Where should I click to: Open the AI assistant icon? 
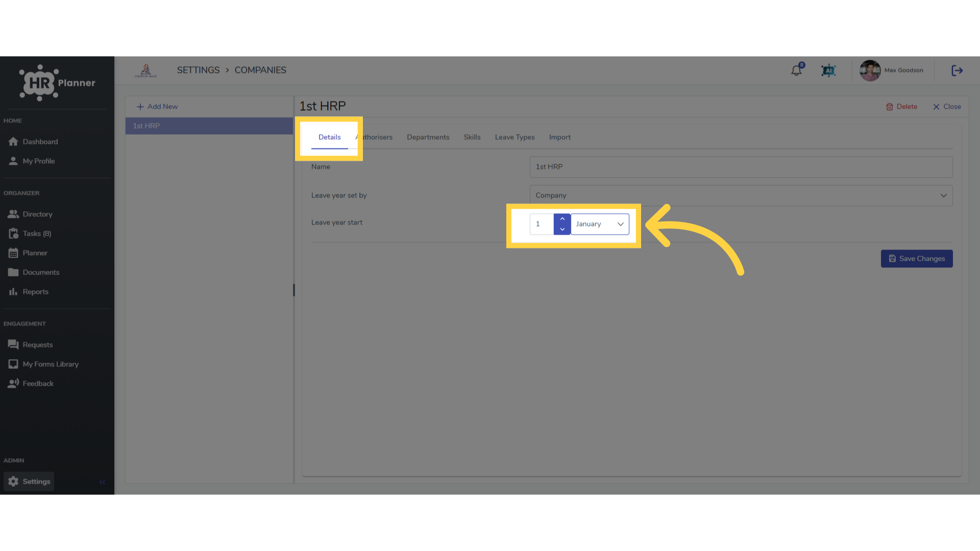click(x=828, y=70)
